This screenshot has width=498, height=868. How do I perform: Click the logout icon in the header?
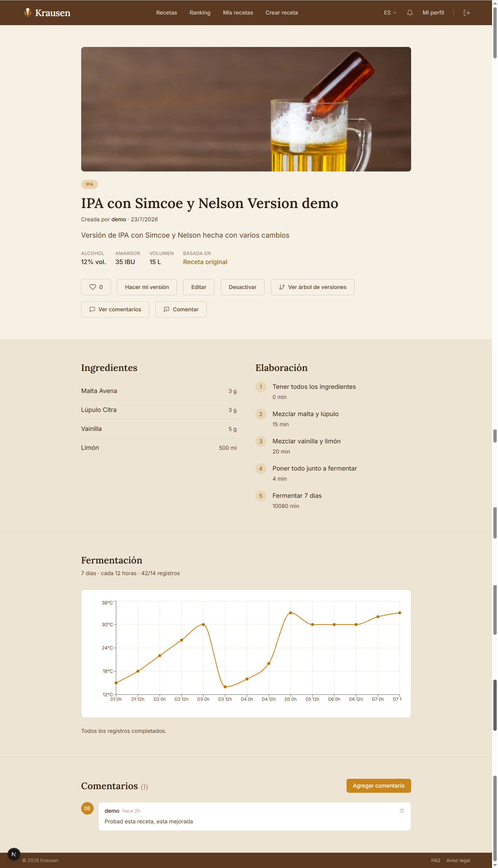click(x=467, y=13)
